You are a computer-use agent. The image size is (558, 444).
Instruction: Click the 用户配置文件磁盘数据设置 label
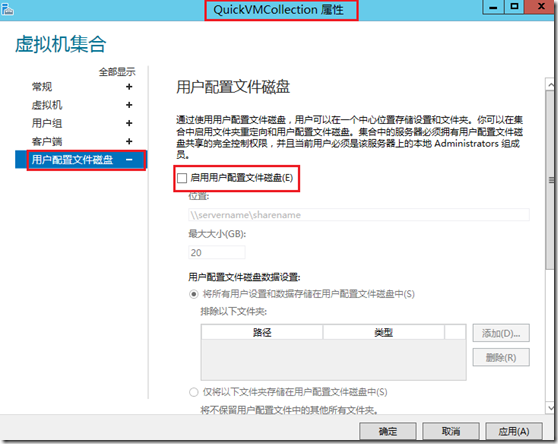244,277
